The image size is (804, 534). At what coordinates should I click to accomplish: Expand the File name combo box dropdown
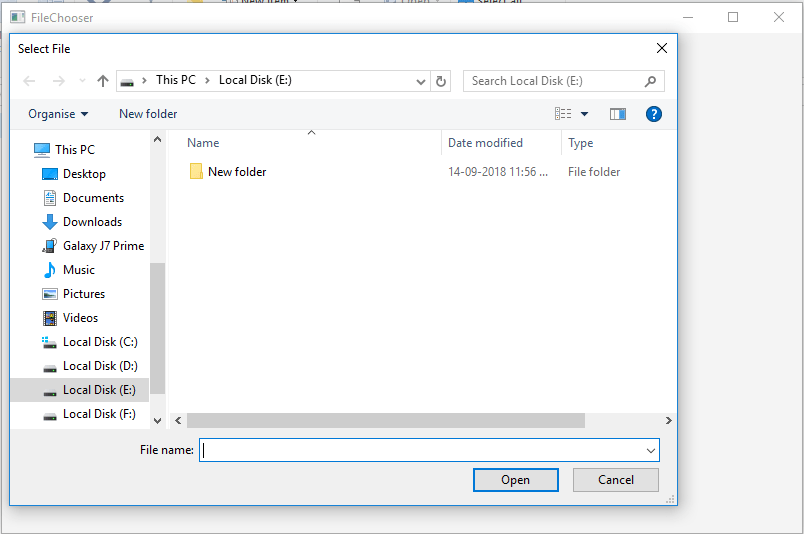[651, 450]
